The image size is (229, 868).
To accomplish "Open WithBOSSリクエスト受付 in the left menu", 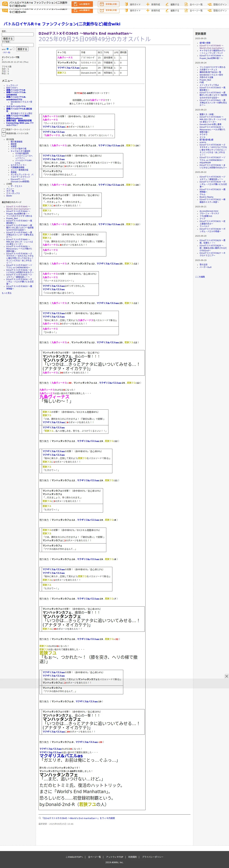I will (x=21, y=103).
